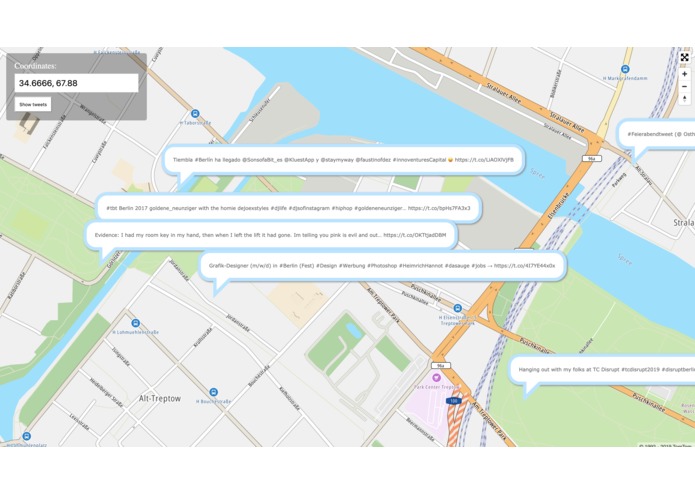Click the Alt-Treptow district label
Screen dimensions: 695x494
[160, 398]
